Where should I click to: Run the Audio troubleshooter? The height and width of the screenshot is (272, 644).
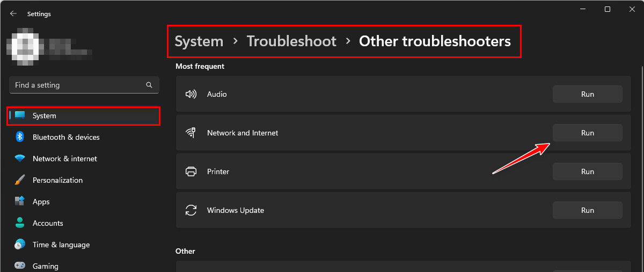(587, 94)
